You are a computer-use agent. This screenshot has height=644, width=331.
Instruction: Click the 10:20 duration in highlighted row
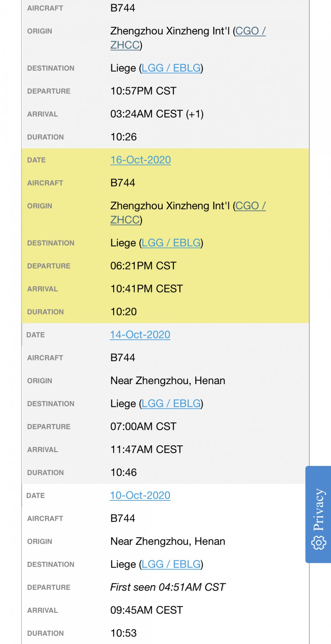point(124,312)
